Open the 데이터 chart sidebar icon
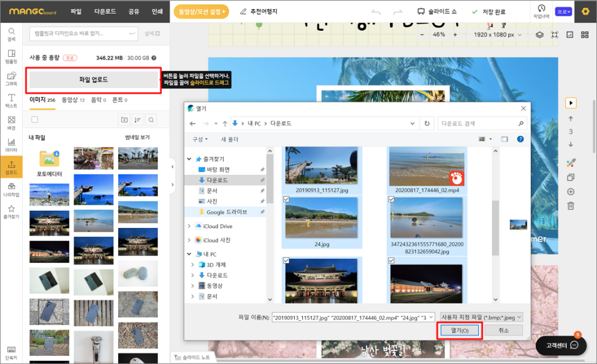Viewport: 597px width, 364px height. 11,145
